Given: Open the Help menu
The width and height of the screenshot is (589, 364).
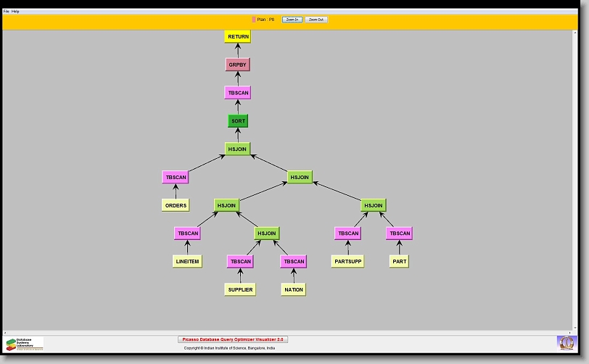Looking at the screenshot, I should (x=16, y=12).
